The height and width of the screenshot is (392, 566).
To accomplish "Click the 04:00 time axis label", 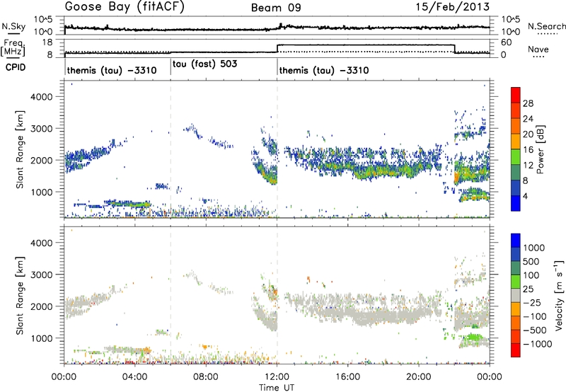I will 135,377.
